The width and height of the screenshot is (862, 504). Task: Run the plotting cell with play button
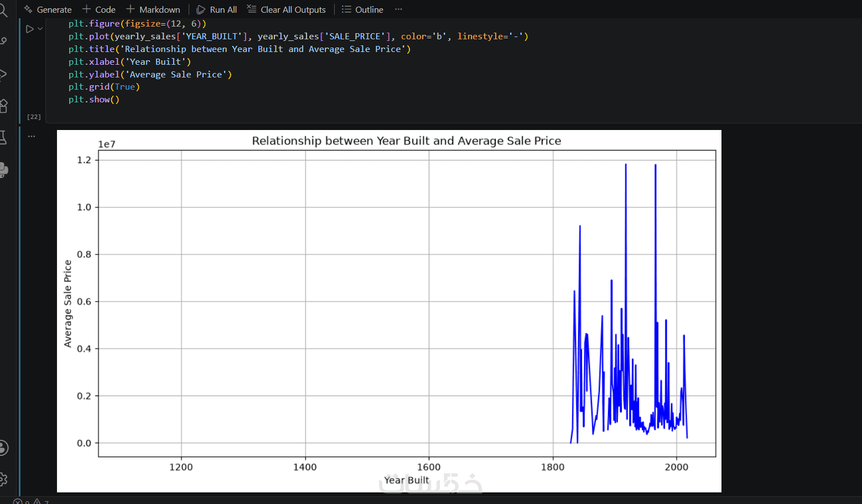pyautogui.click(x=29, y=29)
